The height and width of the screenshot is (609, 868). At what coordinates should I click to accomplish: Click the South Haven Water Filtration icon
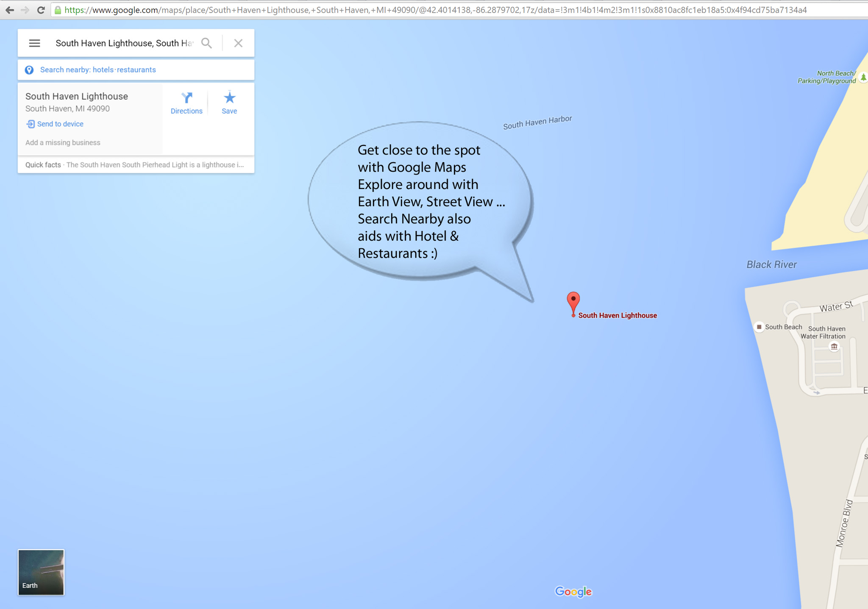[x=834, y=347]
